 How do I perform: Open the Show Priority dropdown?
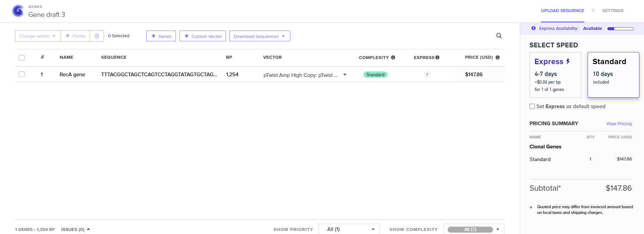pyautogui.click(x=349, y=229)
